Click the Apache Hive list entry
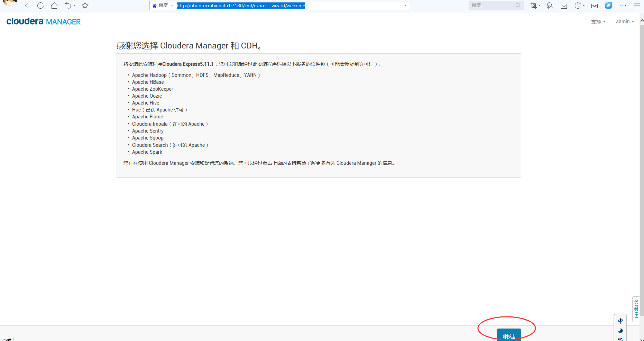This screenshot has height=341, width=644. 146,103
